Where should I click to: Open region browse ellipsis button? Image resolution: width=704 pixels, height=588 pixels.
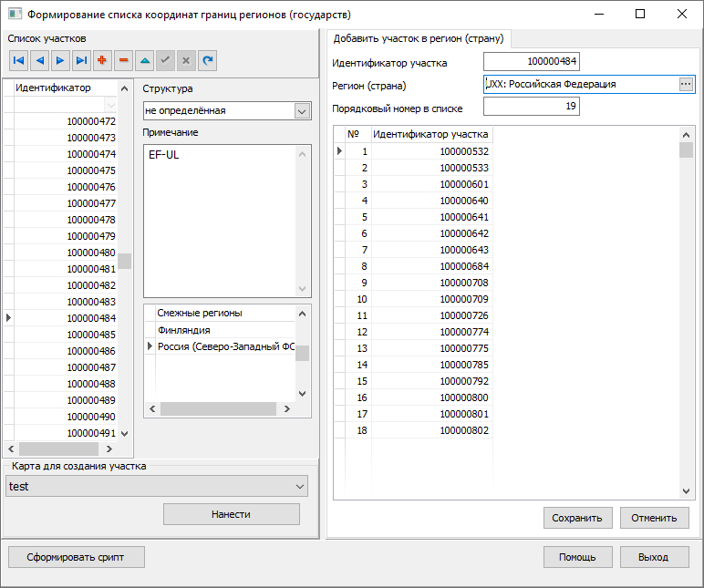click(686, 84)
